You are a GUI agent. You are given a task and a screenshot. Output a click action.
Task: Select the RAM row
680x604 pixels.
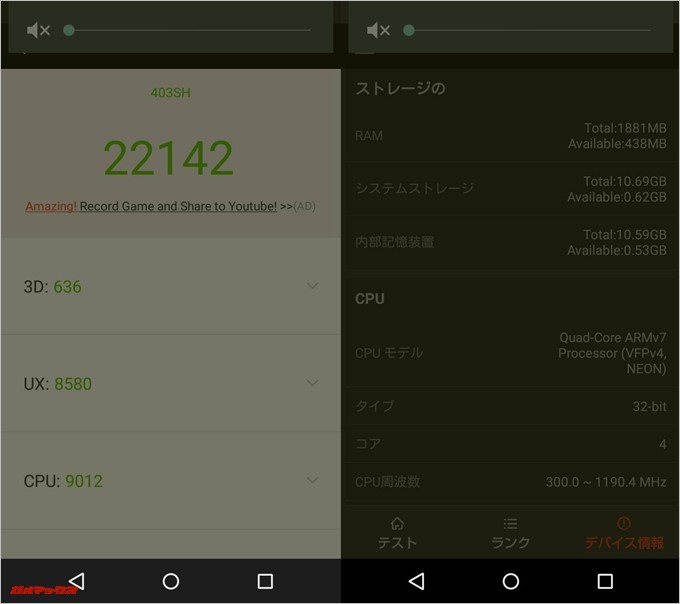[x=510, y=136]
